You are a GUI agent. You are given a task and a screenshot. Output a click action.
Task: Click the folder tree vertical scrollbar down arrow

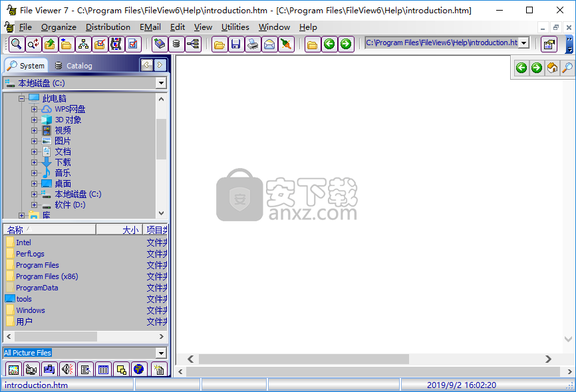pos(161,213)
